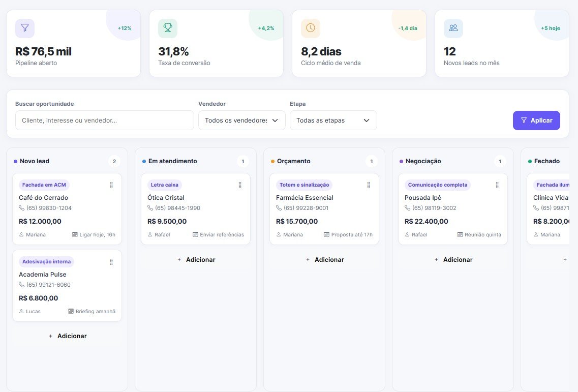Click the Aplicar filter button
This screenshot has height=392, width=578.
tap(536, 120)
